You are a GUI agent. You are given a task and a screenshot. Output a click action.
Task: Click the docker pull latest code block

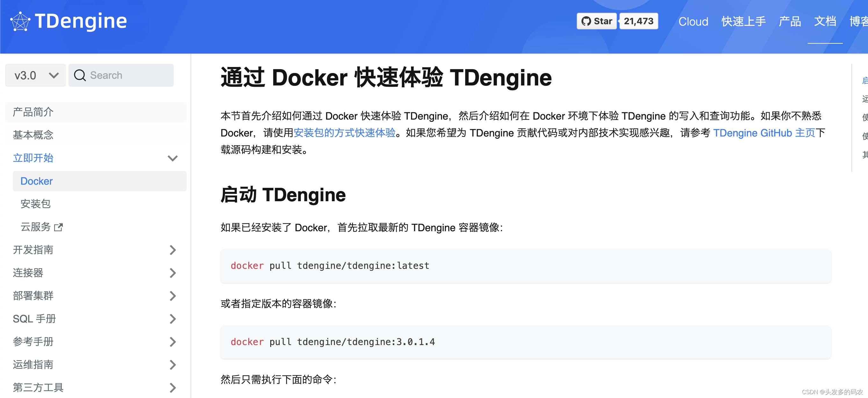pos(525,266)
